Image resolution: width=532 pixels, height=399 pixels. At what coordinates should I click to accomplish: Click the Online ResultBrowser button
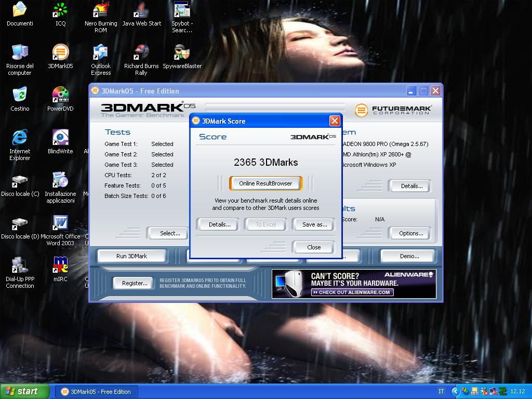[265, 183]
